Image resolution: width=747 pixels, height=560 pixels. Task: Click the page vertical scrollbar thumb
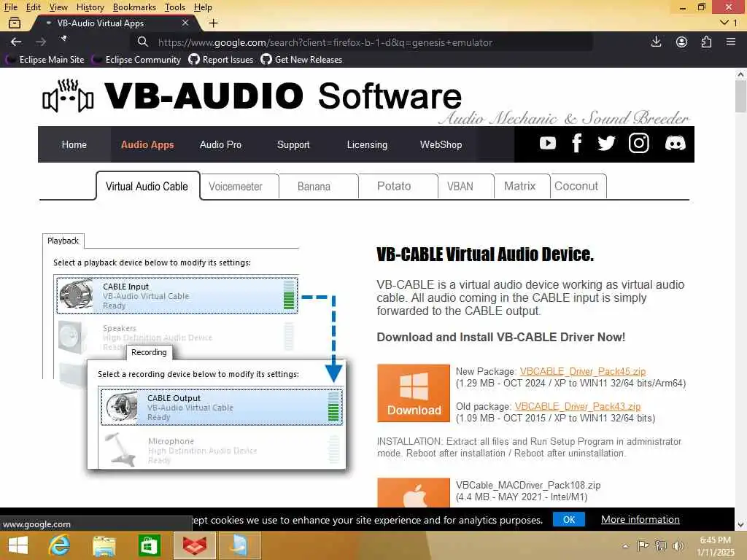740,96
